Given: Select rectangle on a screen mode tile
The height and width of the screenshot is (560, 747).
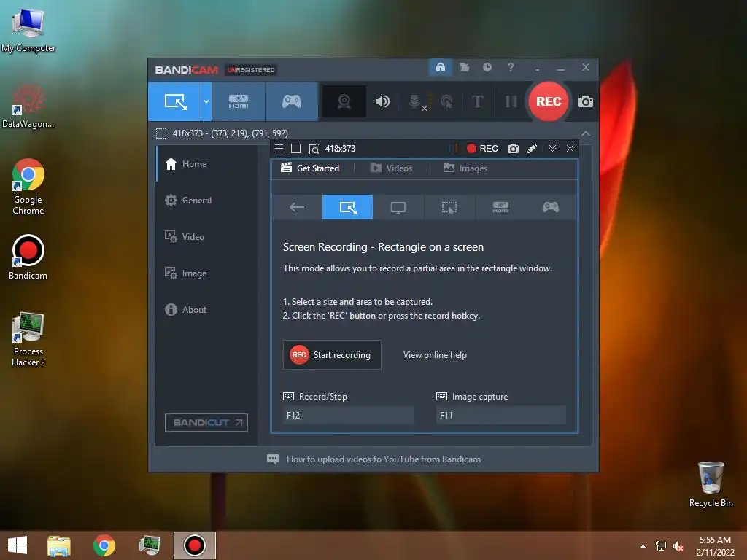Looking at the screenshot, I should (x=348, y=207).
